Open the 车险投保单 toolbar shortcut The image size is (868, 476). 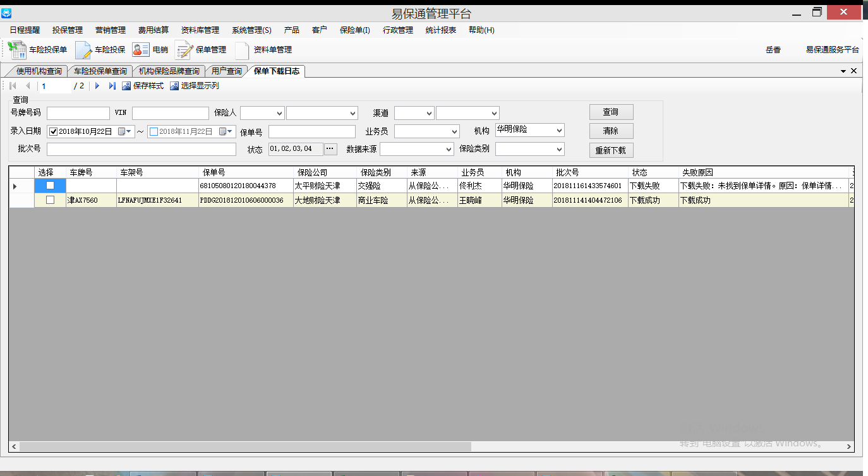(x=38, y=49)
